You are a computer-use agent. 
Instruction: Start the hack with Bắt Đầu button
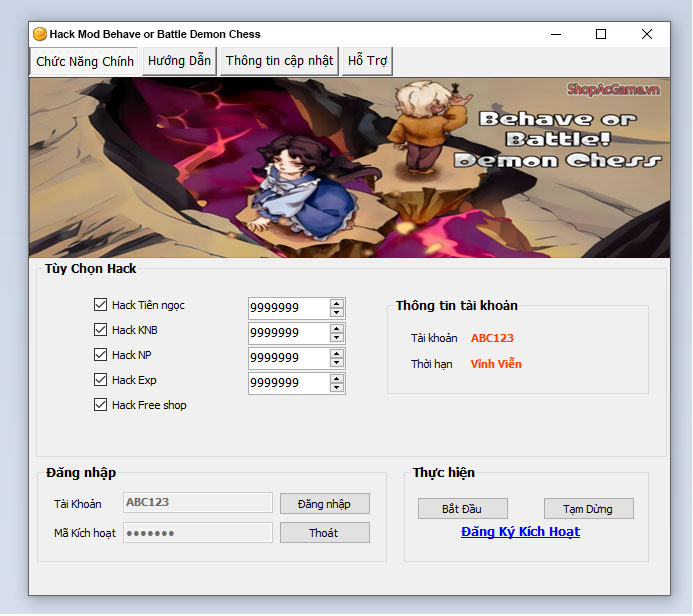coord(463,509)
